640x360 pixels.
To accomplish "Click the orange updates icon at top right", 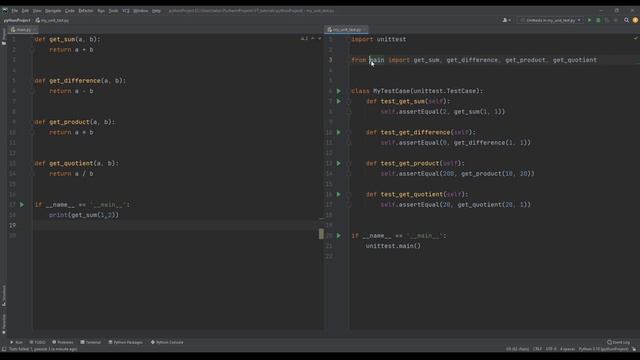I will click(635, 20).
